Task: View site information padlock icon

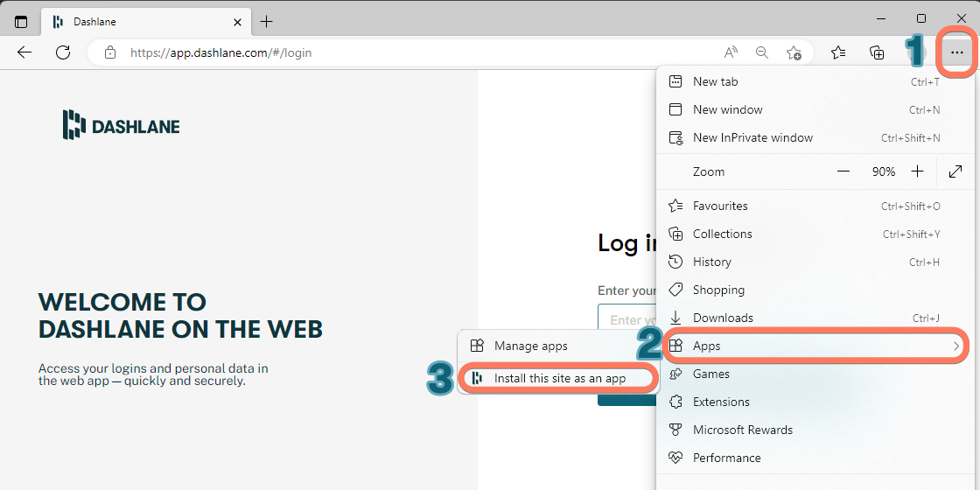Action: 110,52
